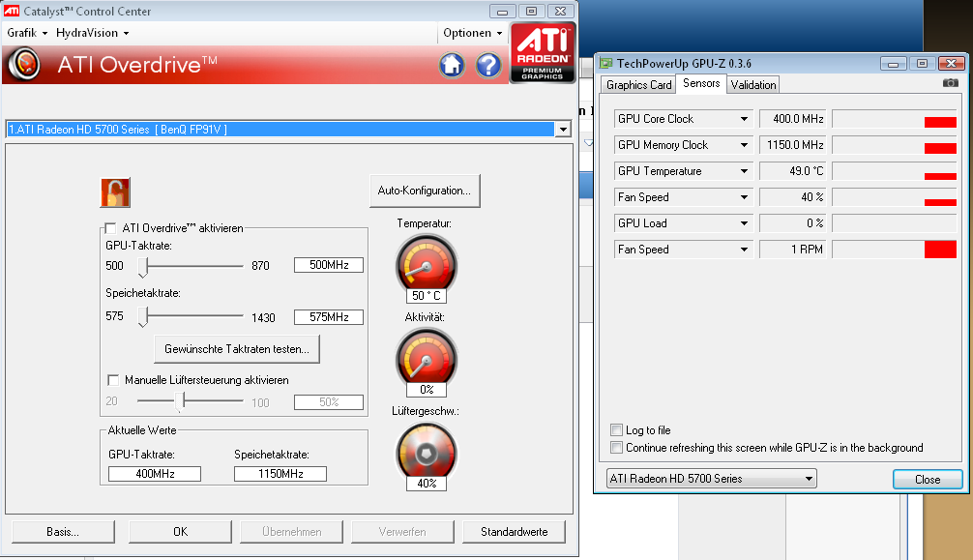Screen dimensions: 973x560
Task: Open the GPU Load sensor dropdown
Action: point(744,222)
